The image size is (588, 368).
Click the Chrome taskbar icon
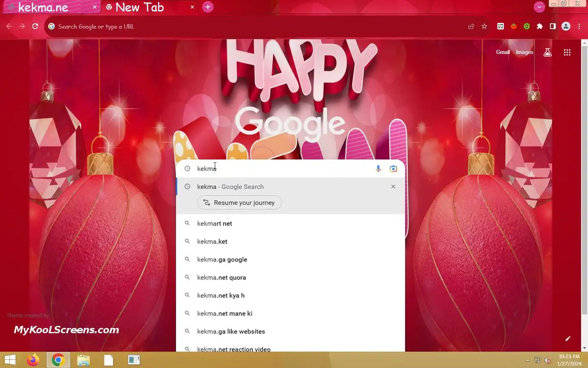tap(58, 360)
